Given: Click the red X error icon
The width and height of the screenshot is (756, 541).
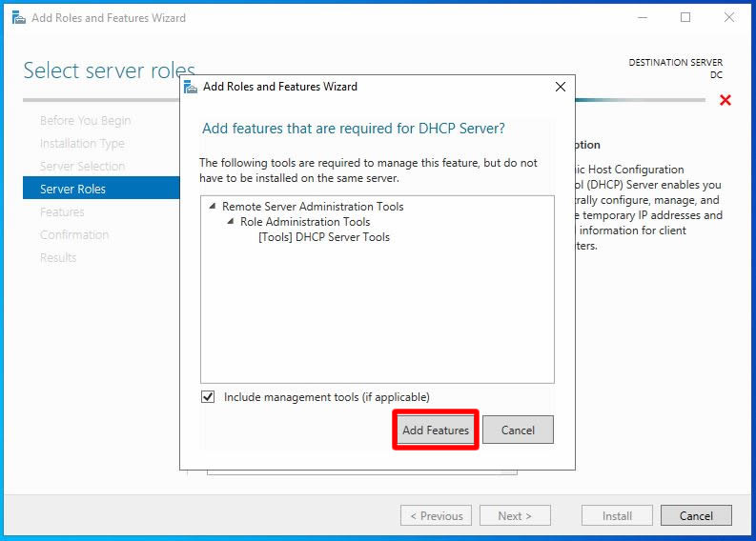Looking at the screenshot, I should (x=725, y=100).
